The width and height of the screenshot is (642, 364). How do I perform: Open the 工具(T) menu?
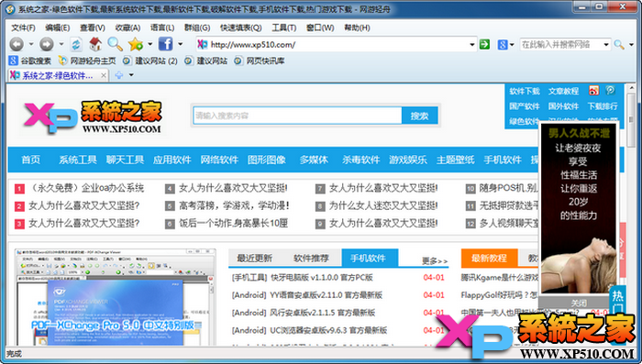[283, 28]
